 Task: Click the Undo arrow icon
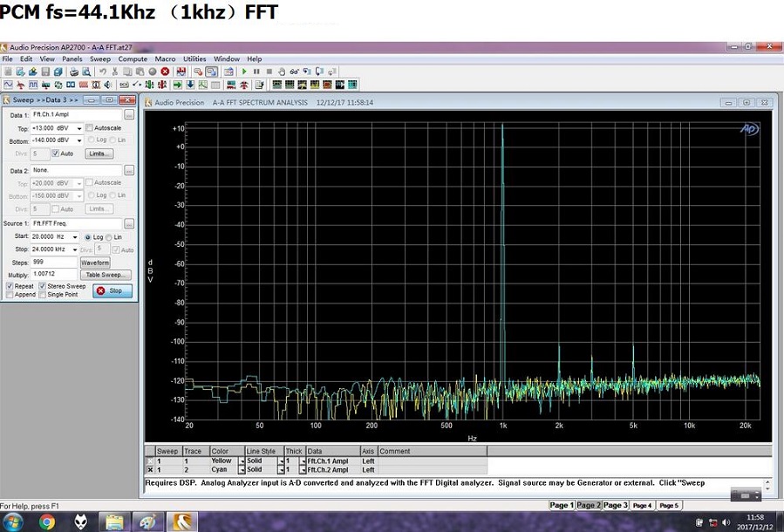pyautogui.click(x=102, y=72)
